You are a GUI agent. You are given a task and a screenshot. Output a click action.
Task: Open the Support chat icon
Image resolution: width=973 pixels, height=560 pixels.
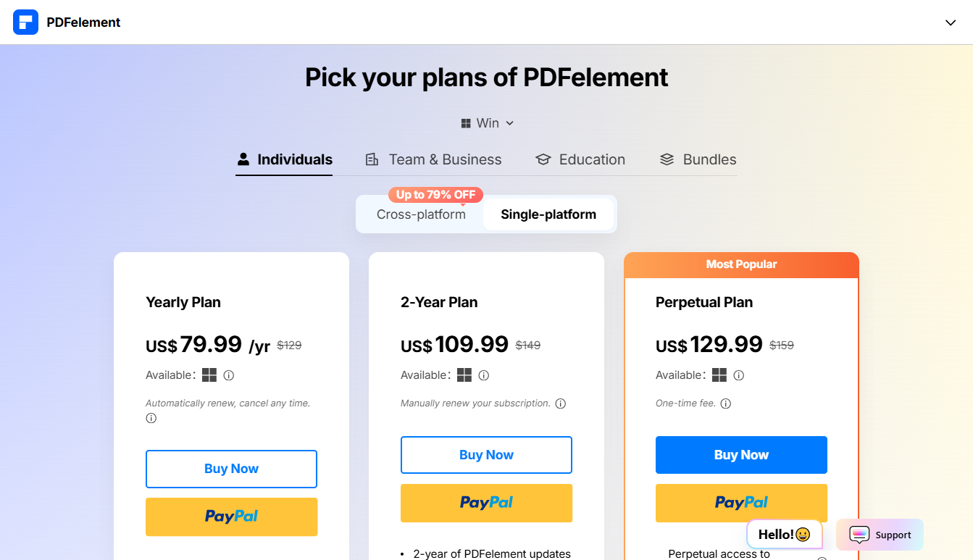click(859, 535)
